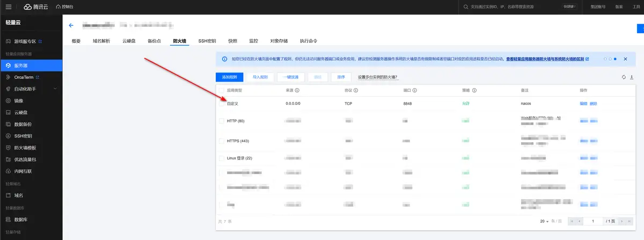The image size is (644, 240).
Task: Click the info icon next to 来源
Action: click(x=297, y=90)
